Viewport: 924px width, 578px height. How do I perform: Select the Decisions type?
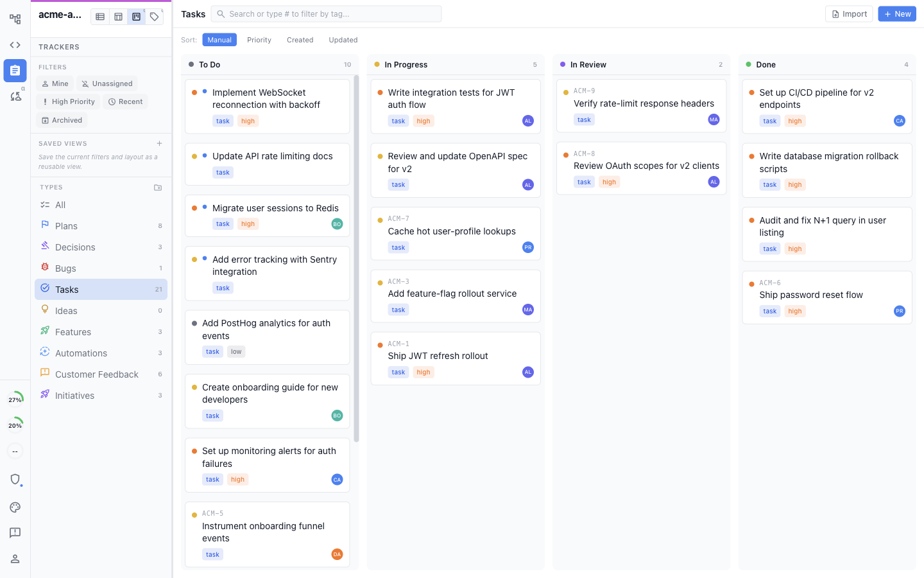tap(101, 247)
